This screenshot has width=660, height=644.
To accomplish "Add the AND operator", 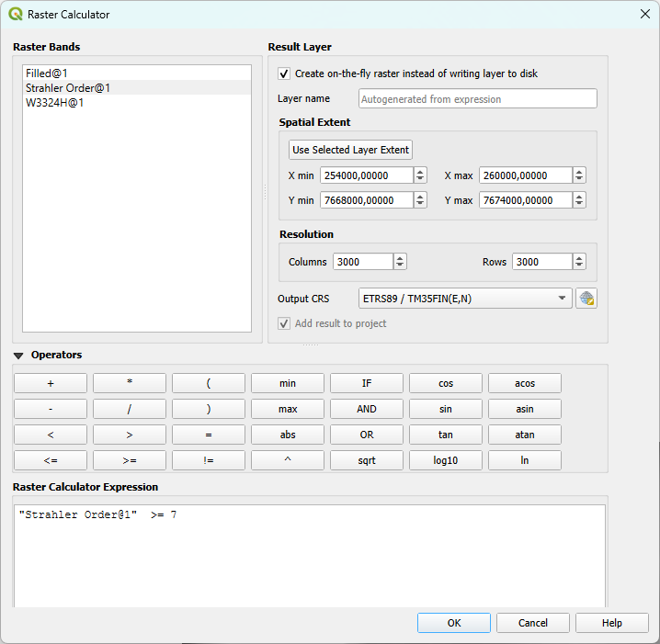I will [367, 409].
